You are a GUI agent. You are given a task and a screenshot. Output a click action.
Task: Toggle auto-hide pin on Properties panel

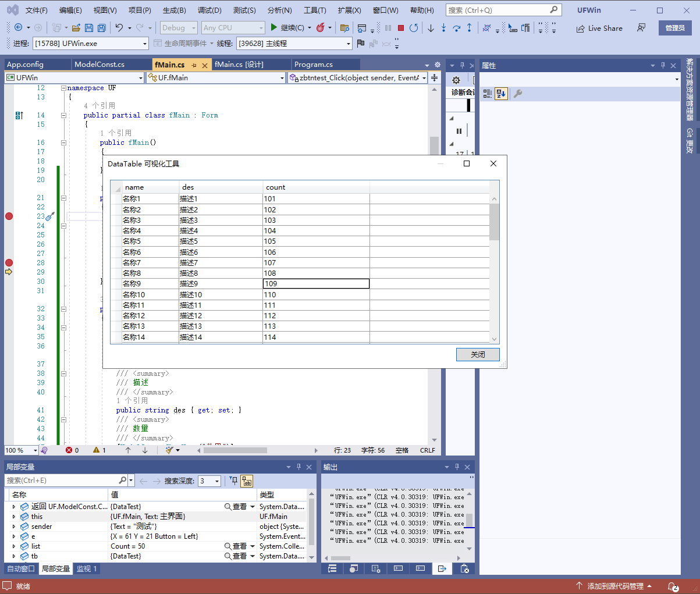tap(663, 66)
